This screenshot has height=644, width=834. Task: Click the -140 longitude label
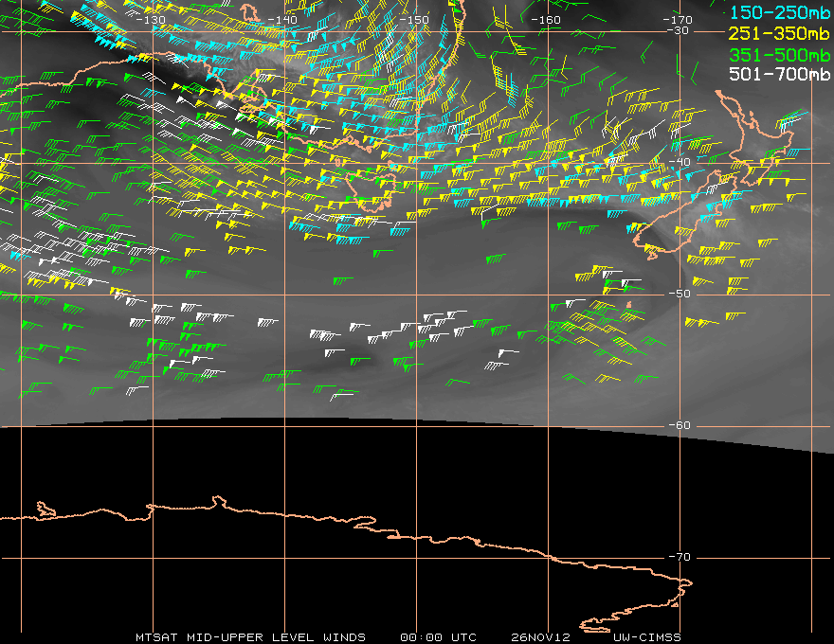pos(282,20)
